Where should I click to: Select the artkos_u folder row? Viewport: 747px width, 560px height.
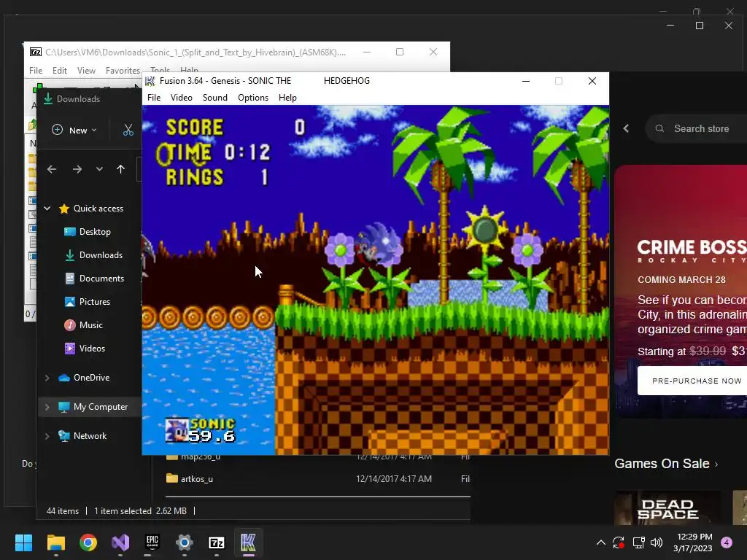coord(318,478)
